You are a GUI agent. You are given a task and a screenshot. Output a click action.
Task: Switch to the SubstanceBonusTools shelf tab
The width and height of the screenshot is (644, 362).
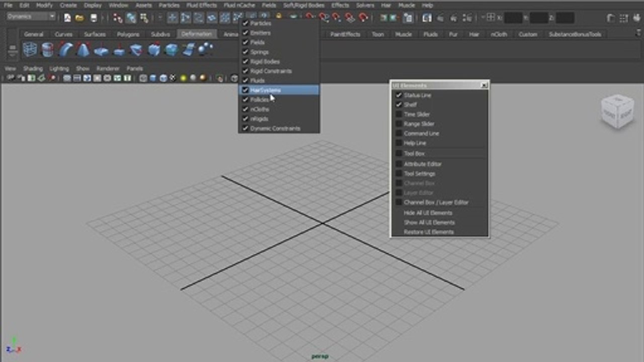575,34
